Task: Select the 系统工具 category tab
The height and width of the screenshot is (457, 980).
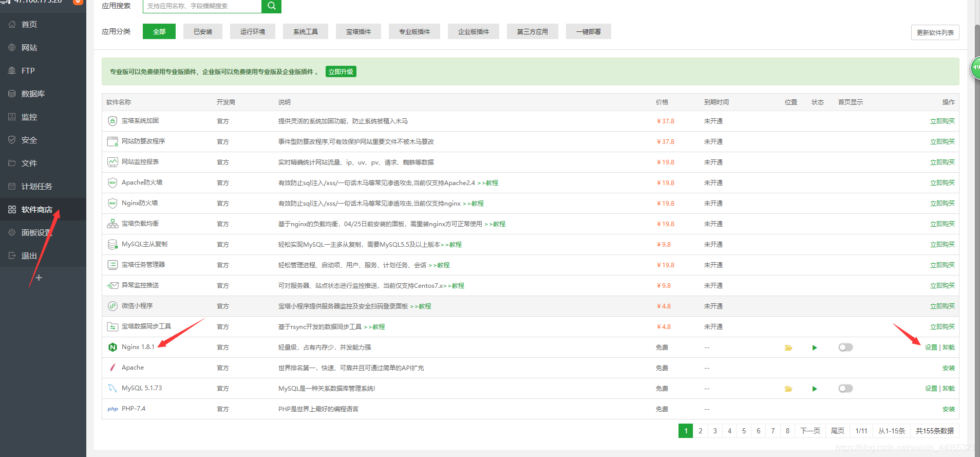Action: (x=306, y=31)
